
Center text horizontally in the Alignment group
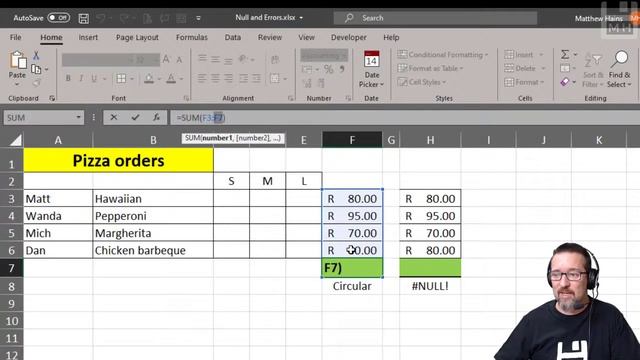coord(216,78)
